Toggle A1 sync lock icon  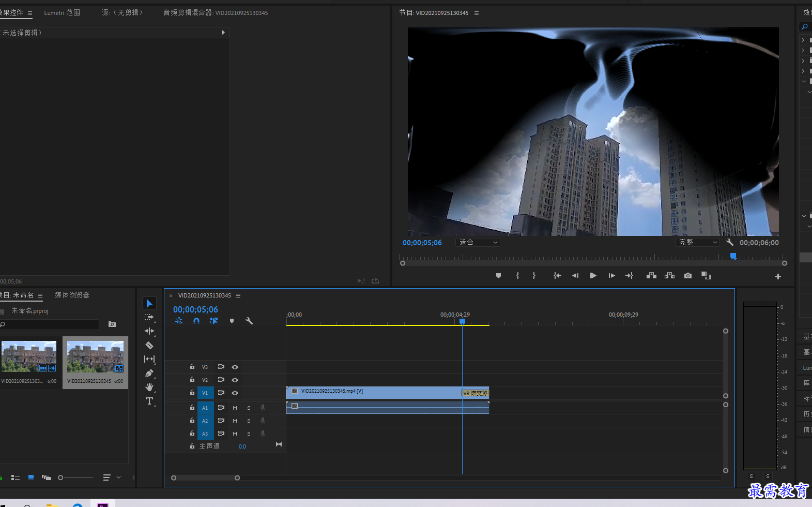221,408
